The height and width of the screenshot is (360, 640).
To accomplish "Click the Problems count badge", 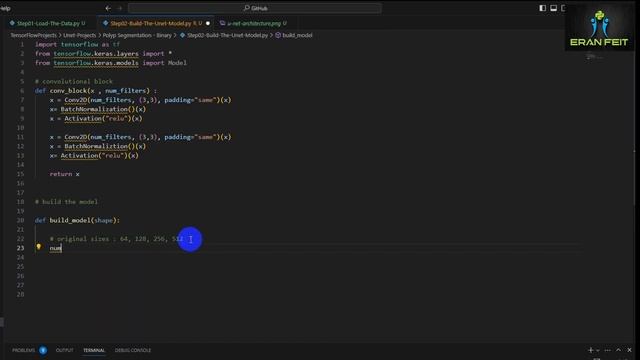I will click(43, 350).
